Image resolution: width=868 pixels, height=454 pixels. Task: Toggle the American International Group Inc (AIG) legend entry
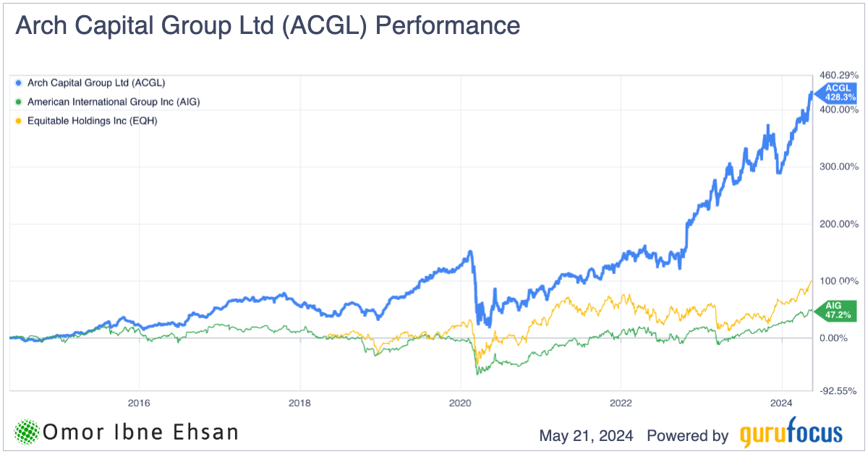pos(113,102)
